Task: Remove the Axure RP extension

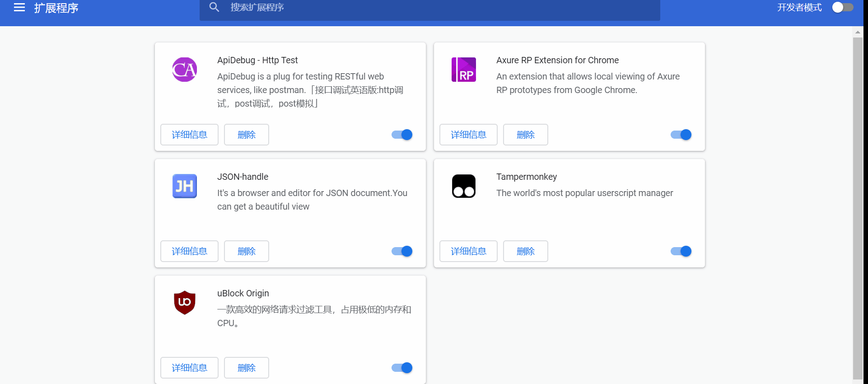Action: [x=526, y=135]
